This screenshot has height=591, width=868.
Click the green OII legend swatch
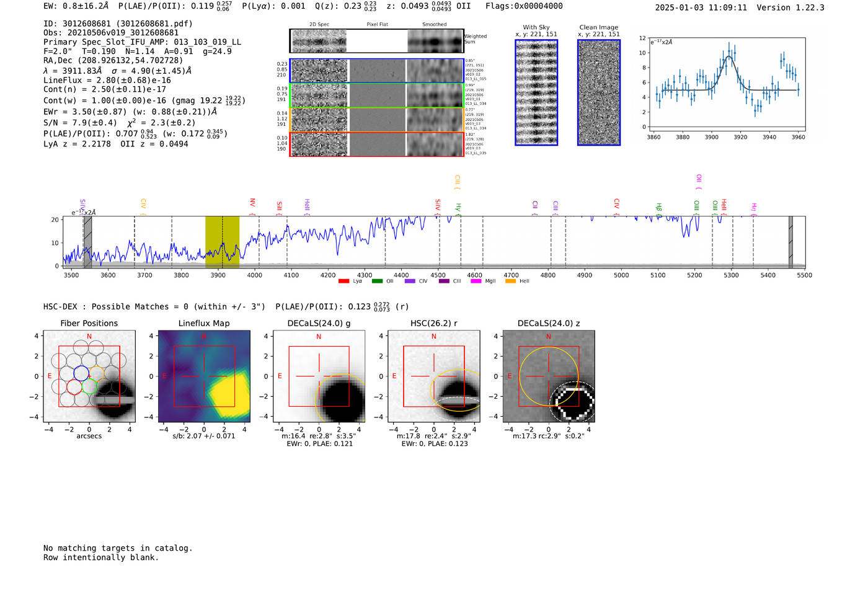tap(377, 282)
